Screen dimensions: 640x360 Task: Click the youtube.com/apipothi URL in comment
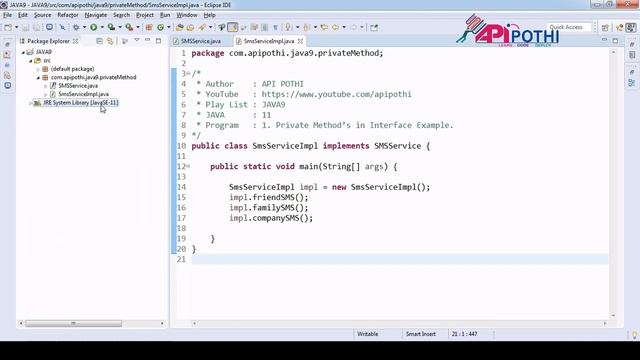[336, 94]
